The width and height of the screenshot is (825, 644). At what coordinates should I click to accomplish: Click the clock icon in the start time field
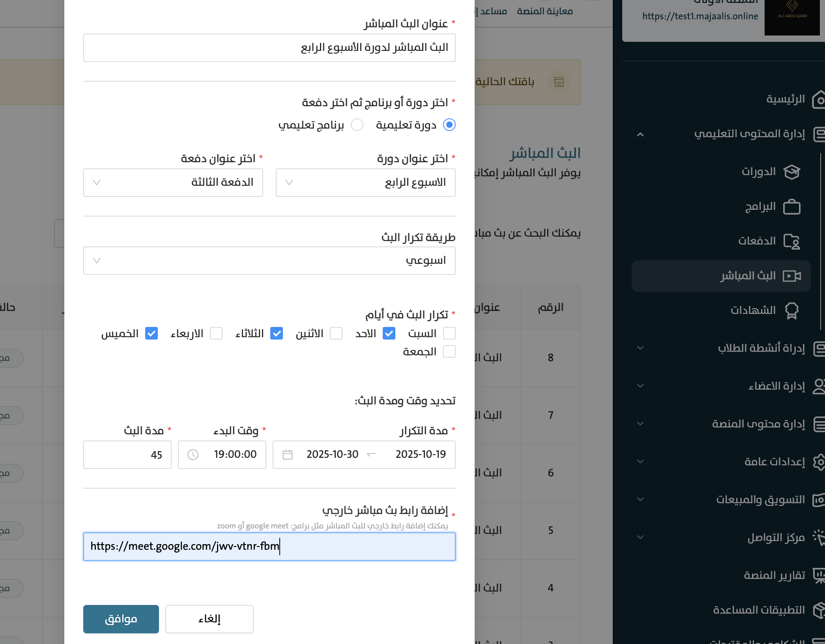(193, 455)
